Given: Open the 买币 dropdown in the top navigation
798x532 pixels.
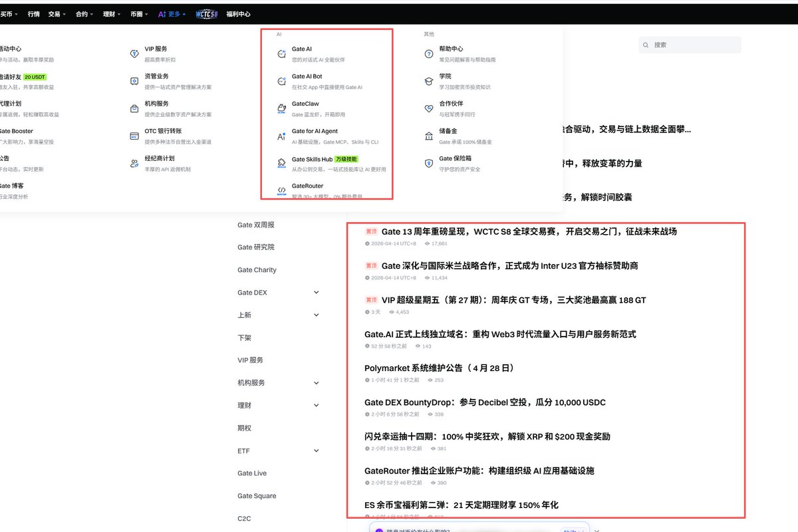Looking at the screenshot, I should point(9,13).
